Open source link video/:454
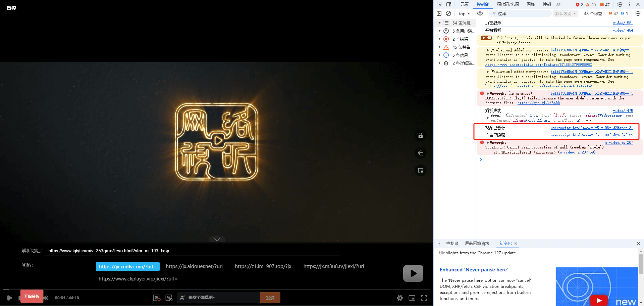The width and height of the screenshot is (644, 306). (x=623, y=30)
